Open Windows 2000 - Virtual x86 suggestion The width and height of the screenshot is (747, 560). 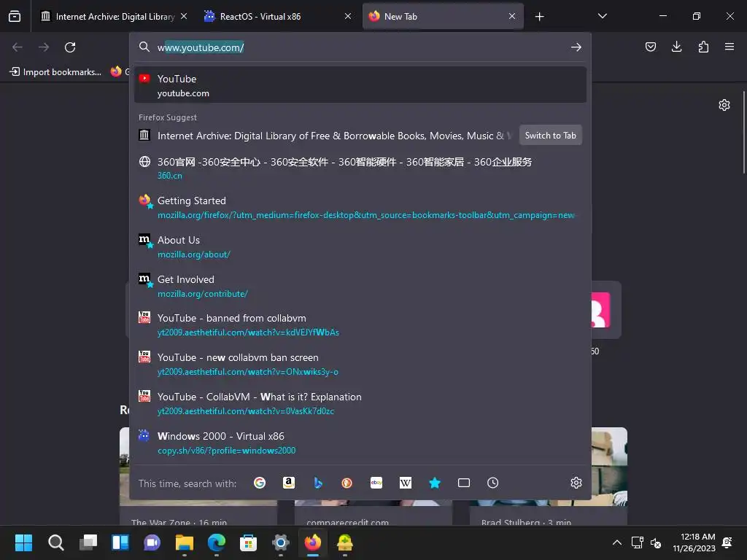[x=360, y=443]
